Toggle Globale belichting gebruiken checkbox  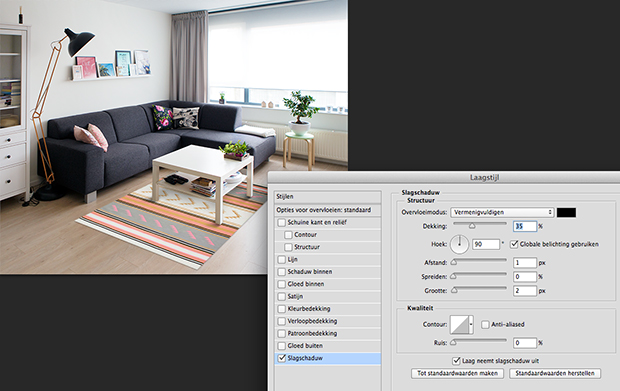pos(514,244)
